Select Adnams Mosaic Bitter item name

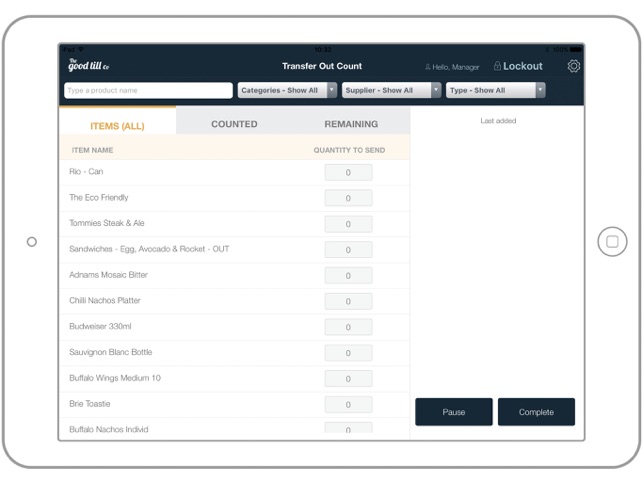coord(108,275)
